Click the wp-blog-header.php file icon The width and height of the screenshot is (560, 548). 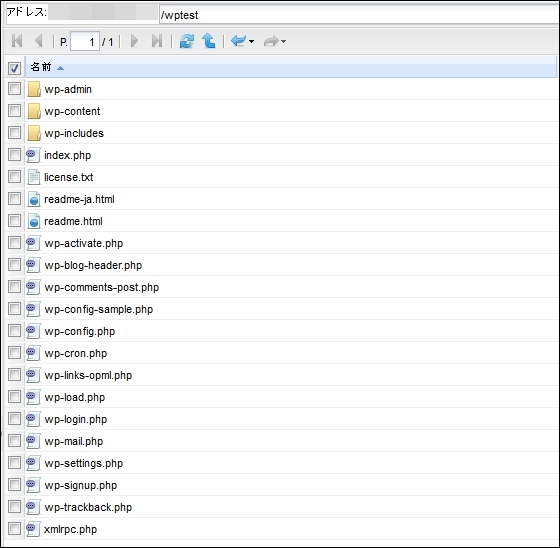33,265
